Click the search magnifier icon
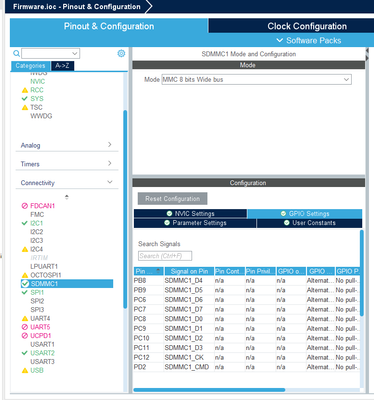This screenshot has height=400, width=374. pos(16,53)
